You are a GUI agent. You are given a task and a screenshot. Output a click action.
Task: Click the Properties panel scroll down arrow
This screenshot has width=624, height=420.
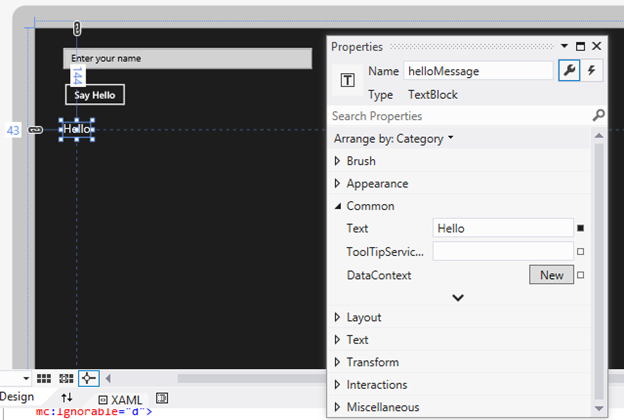(599, 408)
